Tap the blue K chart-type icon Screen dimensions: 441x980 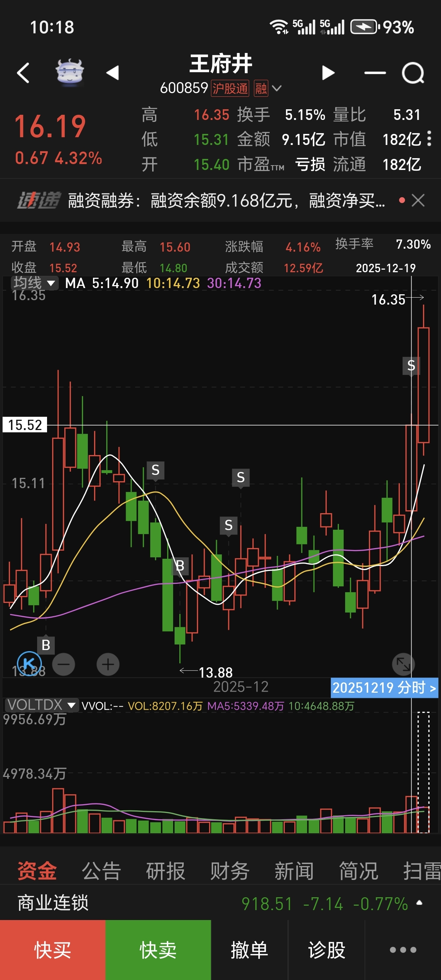coord(29,664)
